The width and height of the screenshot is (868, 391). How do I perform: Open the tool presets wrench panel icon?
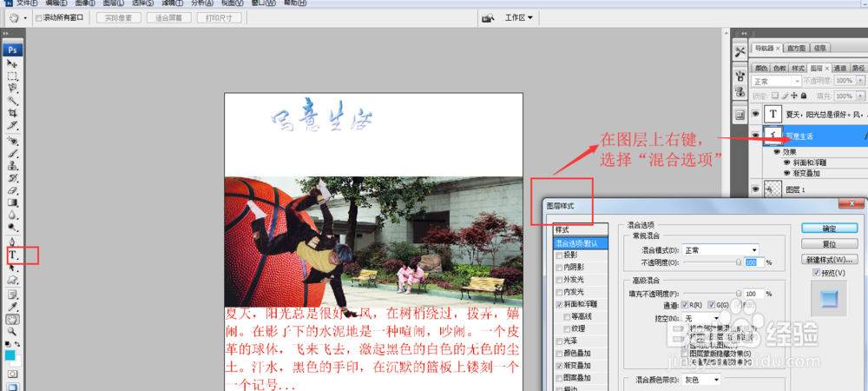(740, 51)
